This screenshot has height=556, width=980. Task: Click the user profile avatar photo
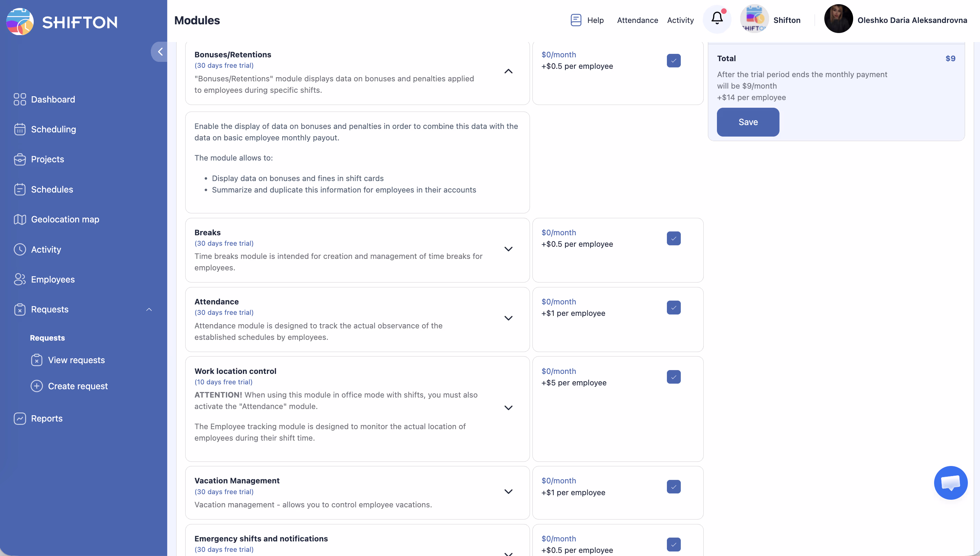tap(838, 19)
